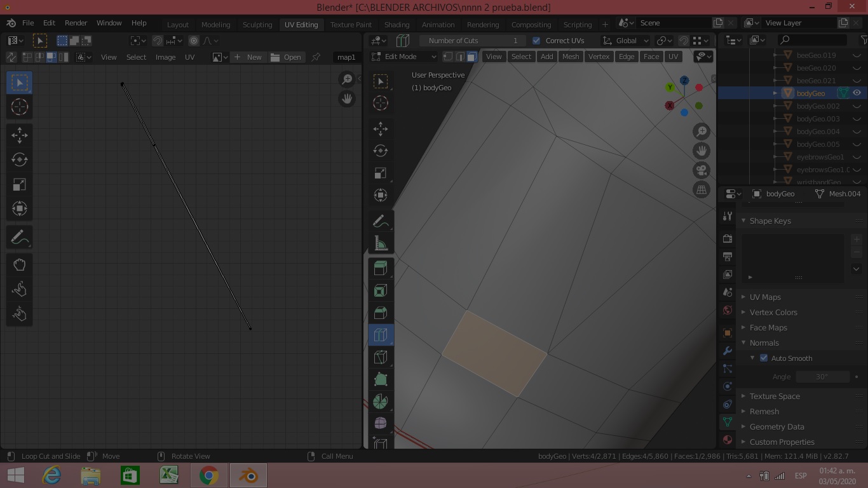Toggle the Correct UVs checkbox

pos(536,41)
